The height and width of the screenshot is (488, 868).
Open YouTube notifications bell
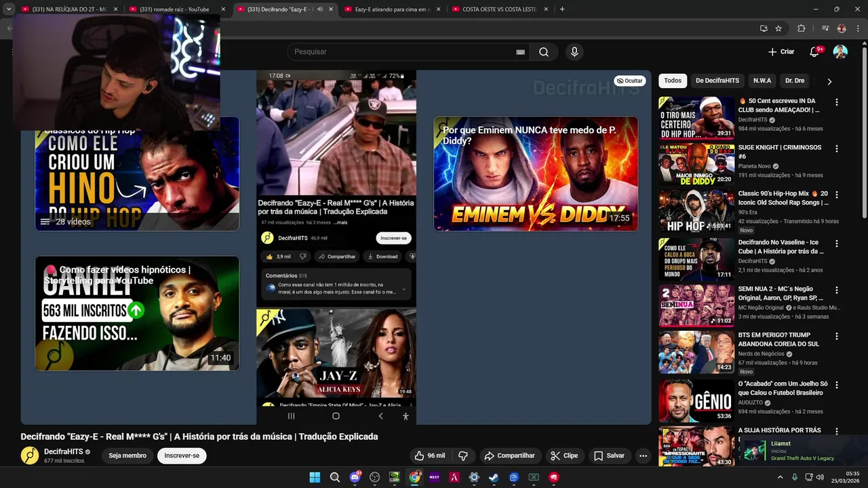click(x=814, y=52)
